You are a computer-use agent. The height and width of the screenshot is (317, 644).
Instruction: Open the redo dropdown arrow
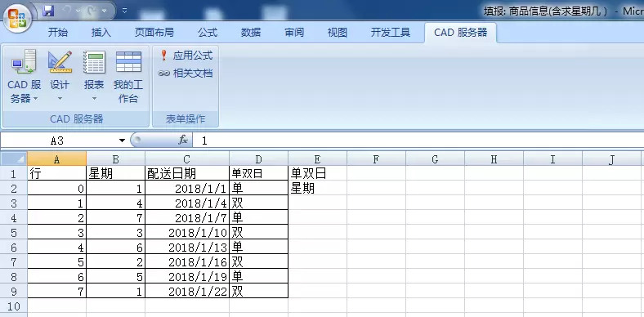pos(104,11)
